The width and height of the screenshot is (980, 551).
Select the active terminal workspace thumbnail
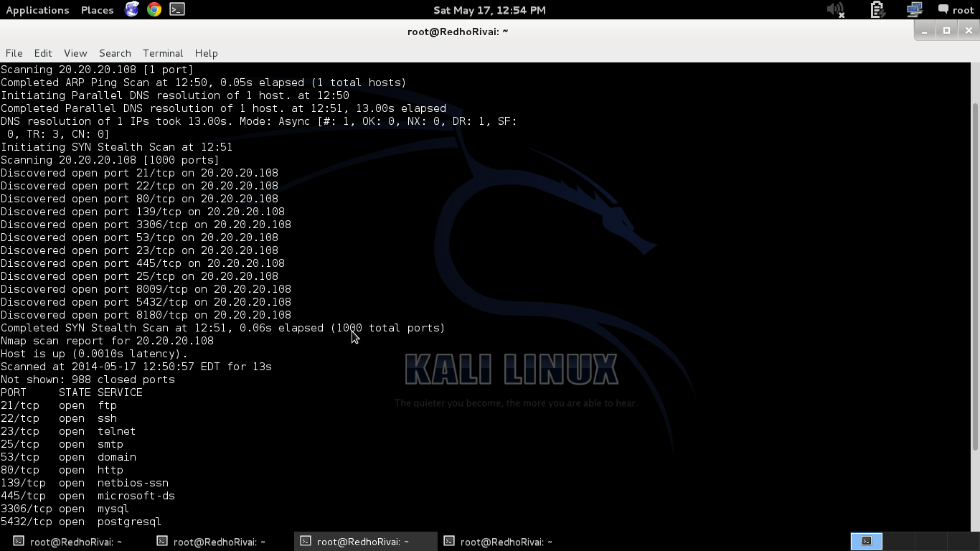[x=865, y=541]
